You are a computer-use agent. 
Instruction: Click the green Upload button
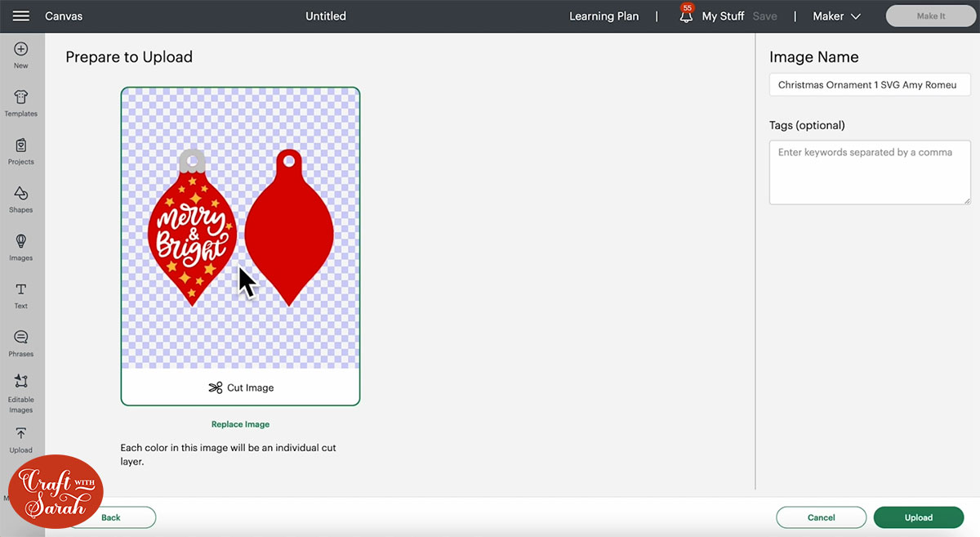pos(919,517)
